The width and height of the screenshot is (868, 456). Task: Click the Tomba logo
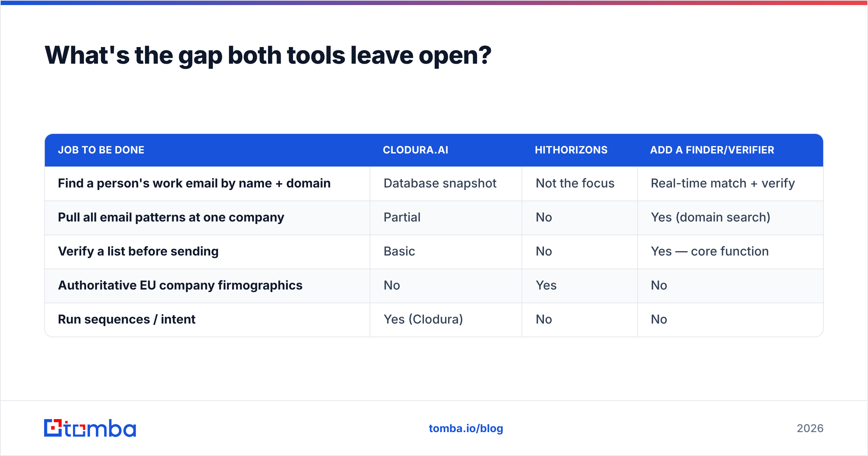[x=90, y=428]
